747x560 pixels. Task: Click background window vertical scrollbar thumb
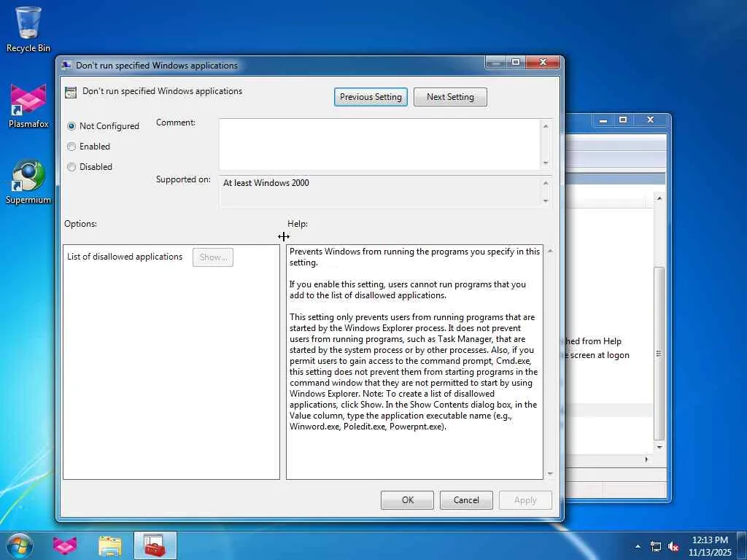pyautogui.click(x=659, y=354)
